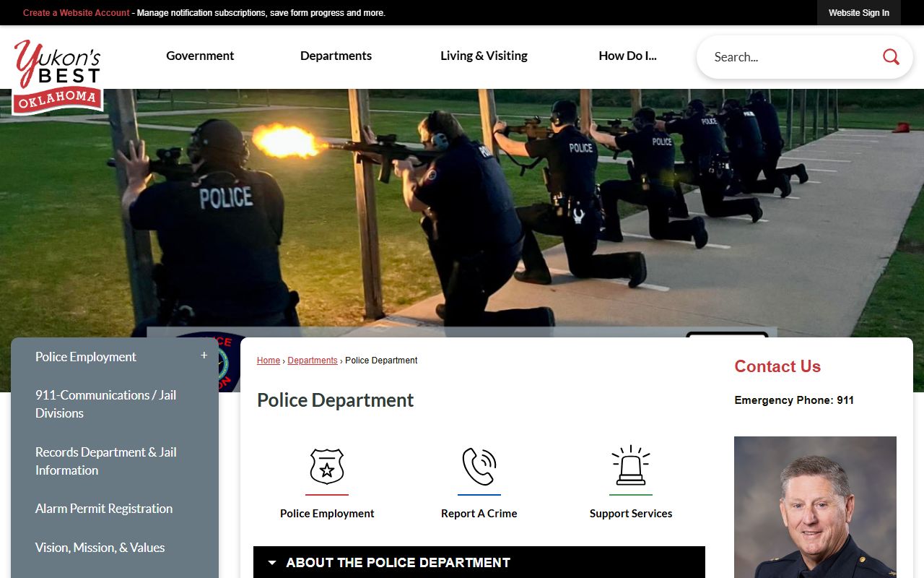
Task: Open the Living & Visiting menu
Action: pyautogui.click(x=484, y=56)
